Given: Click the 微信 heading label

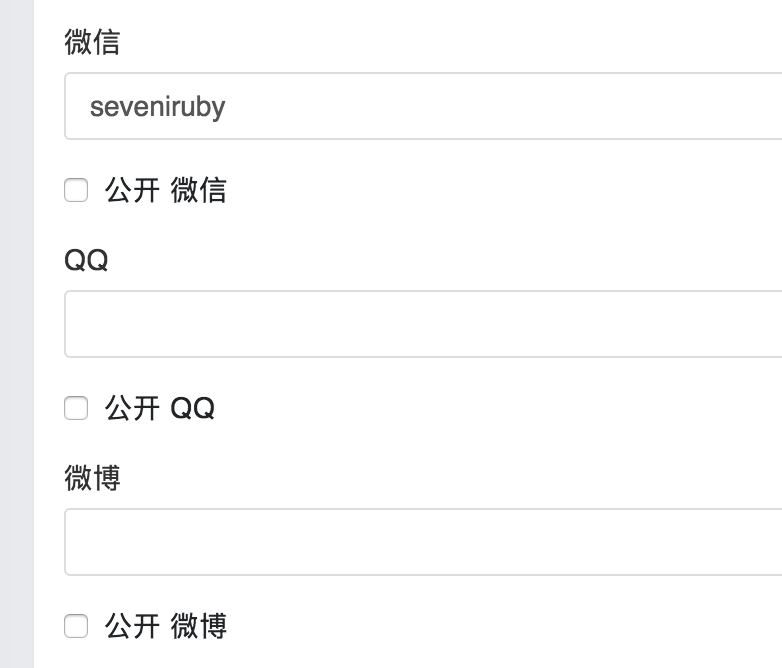Looking at the screenshot, I should tap(92, 42).
